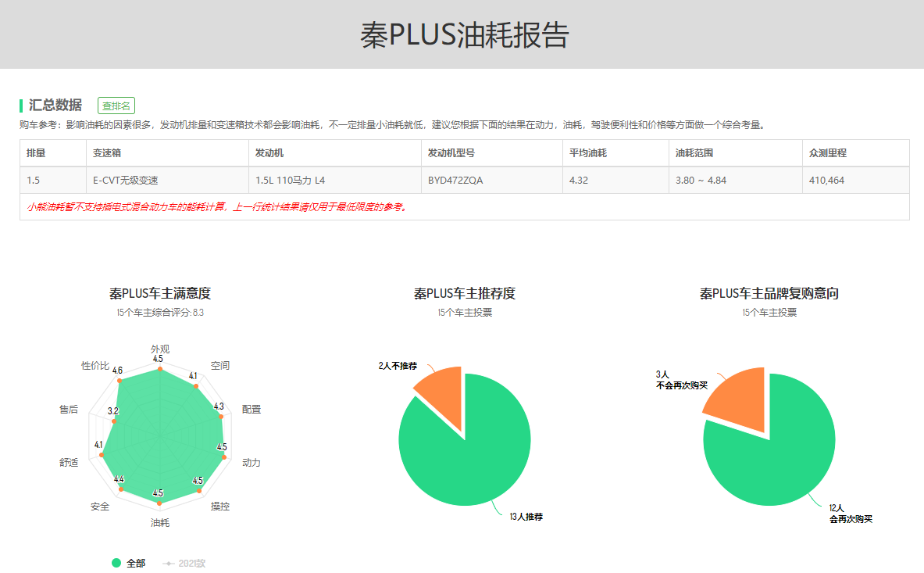
Task: Click the 2人不推荐 pie label
Action: coord(398,366)
